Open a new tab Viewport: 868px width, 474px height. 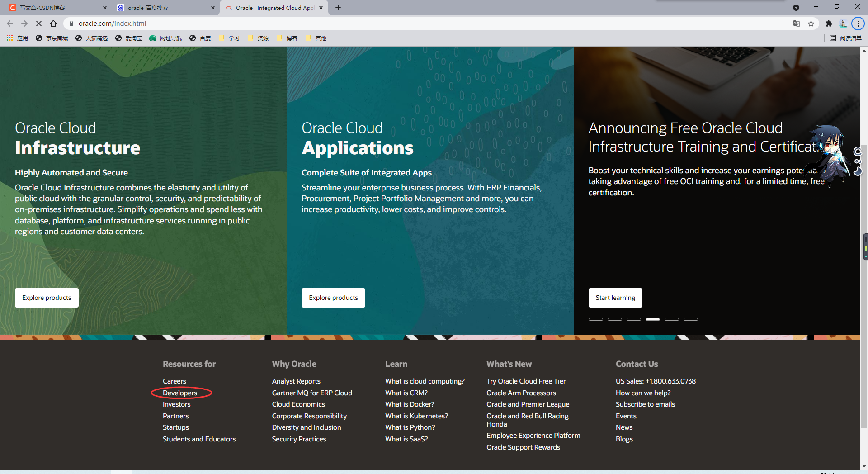[x=338, y=8]
